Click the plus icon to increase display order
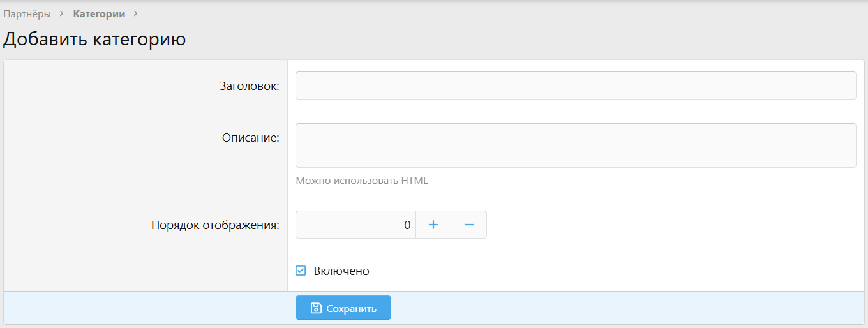 click(x=433, y=225)
